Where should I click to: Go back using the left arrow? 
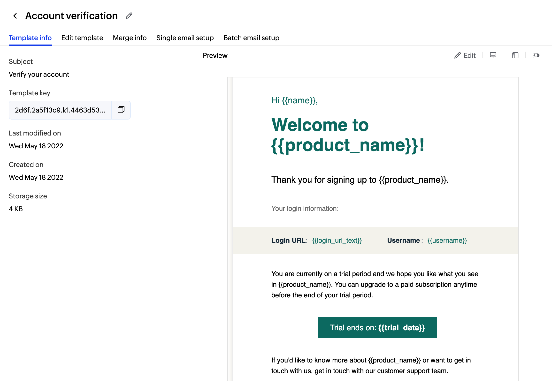tap(15, 16)
